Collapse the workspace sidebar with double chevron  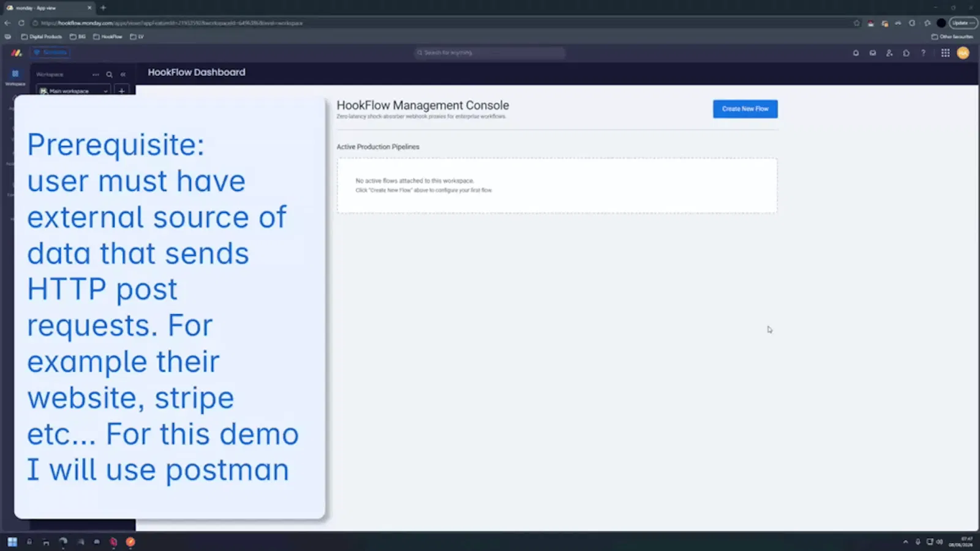coord(123,74)
